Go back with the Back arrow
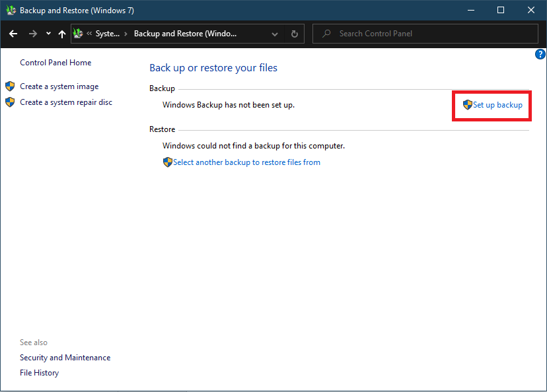547x392 pixels. (13, 34)
